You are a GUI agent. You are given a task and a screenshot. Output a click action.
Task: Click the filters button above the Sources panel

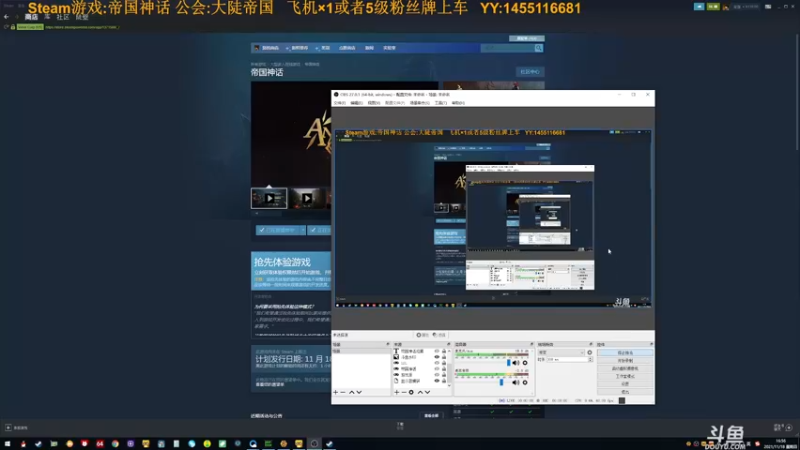(439, 335)
